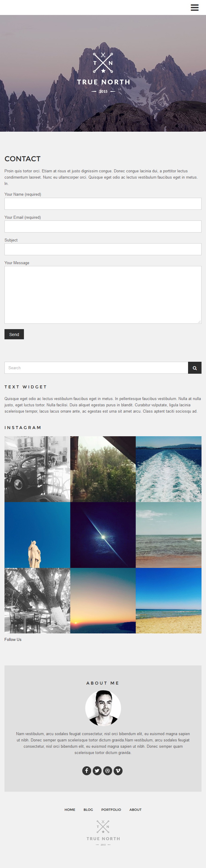Screen dimensions: 206x868
Task: Open the Dribbble social icon
Action: coord(107,771)
